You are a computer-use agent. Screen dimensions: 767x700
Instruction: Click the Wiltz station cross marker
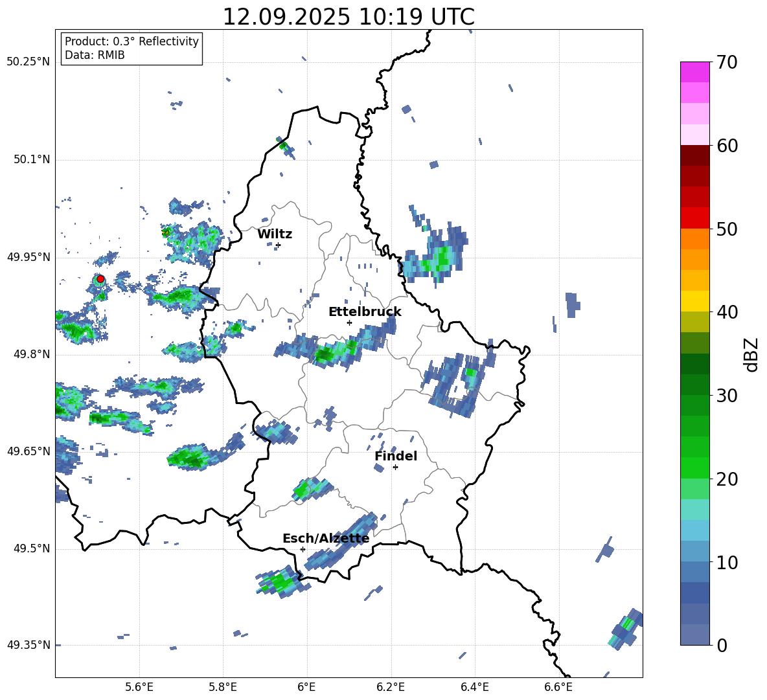coord(279,245)
